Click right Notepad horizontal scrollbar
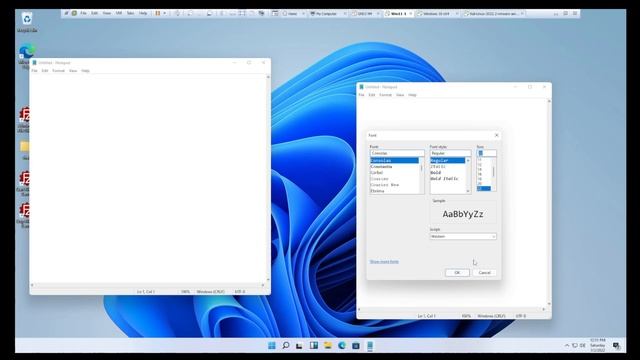 451,309
